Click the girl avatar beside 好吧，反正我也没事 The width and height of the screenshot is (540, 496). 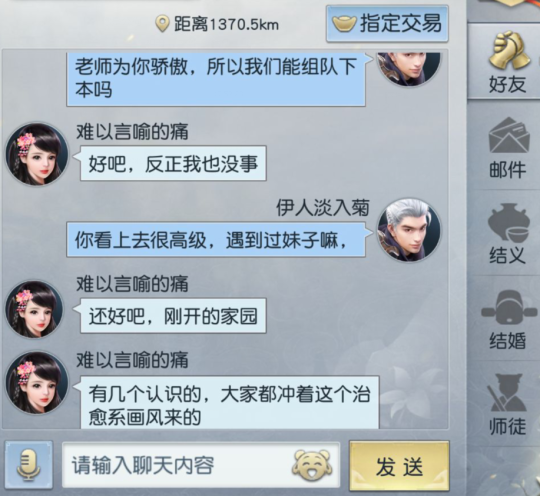[x=37, y=154]
